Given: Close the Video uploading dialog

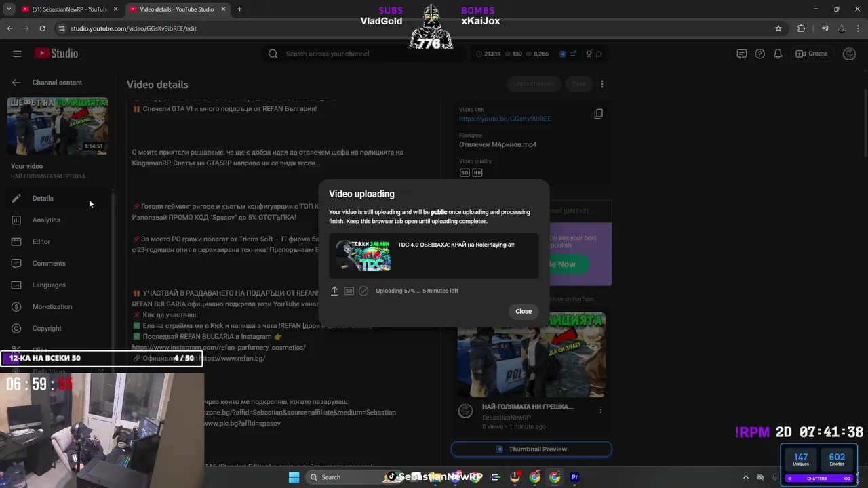Looking at the screenshot, I should coord(523,311).
